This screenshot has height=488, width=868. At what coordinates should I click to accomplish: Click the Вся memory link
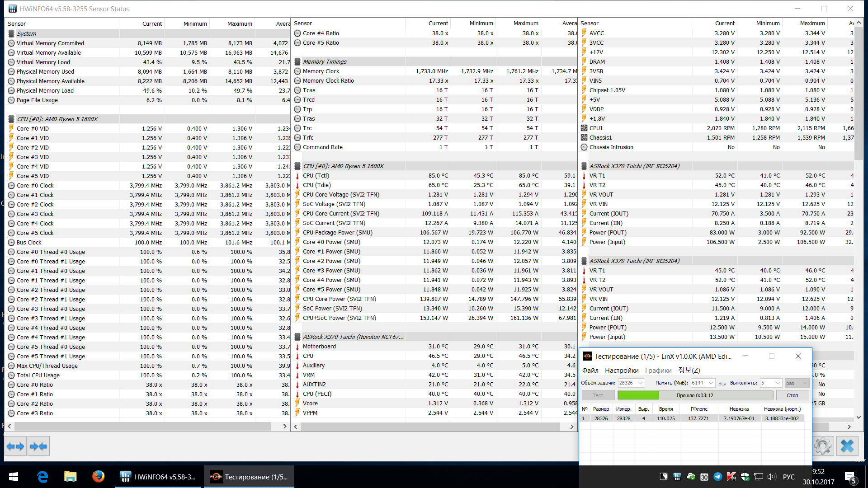[x=722, y=383]
